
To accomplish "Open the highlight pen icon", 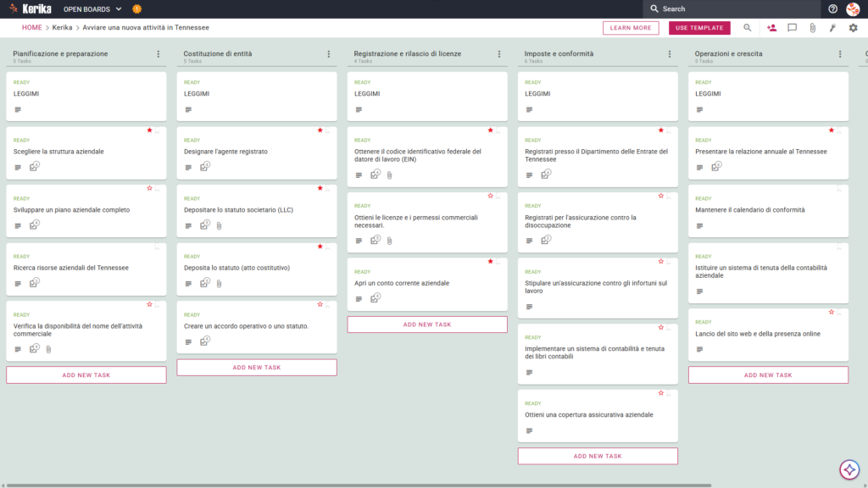I will (x=832, y=28).
